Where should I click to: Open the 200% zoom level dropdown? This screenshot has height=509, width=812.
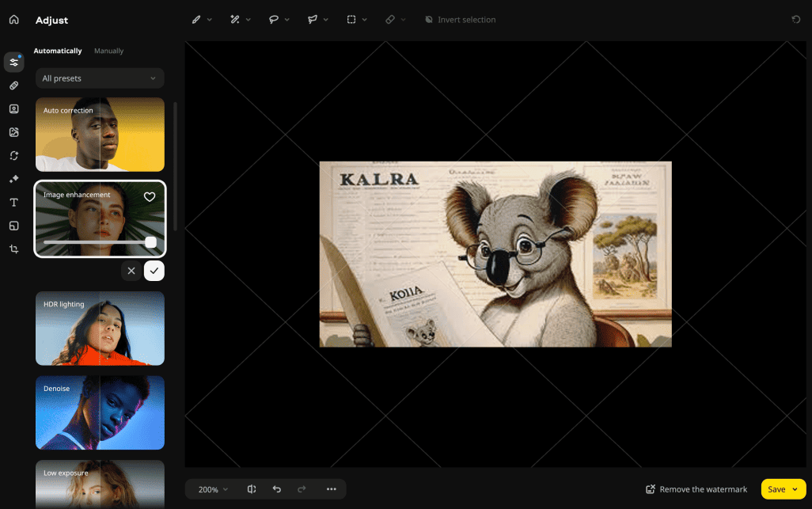213,489
